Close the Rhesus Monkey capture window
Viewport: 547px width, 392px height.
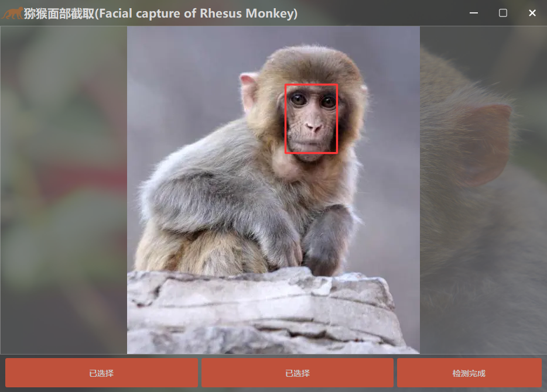tap(532, 13)
